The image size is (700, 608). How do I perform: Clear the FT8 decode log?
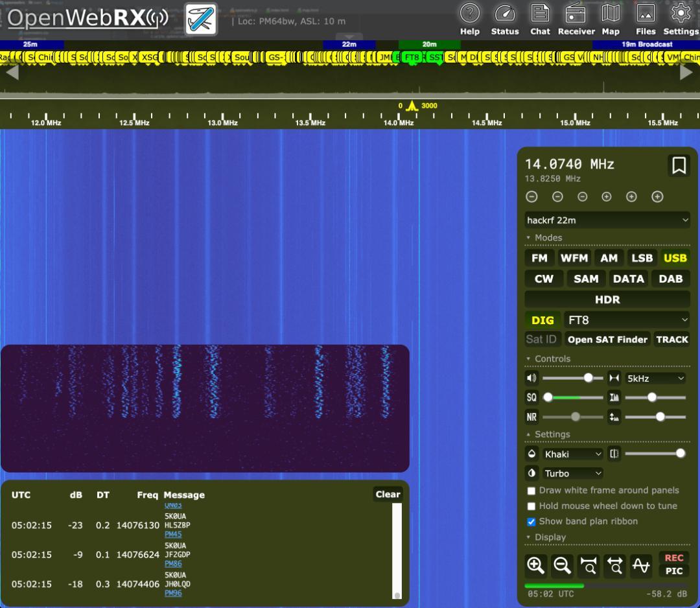(x=387, y=494)
